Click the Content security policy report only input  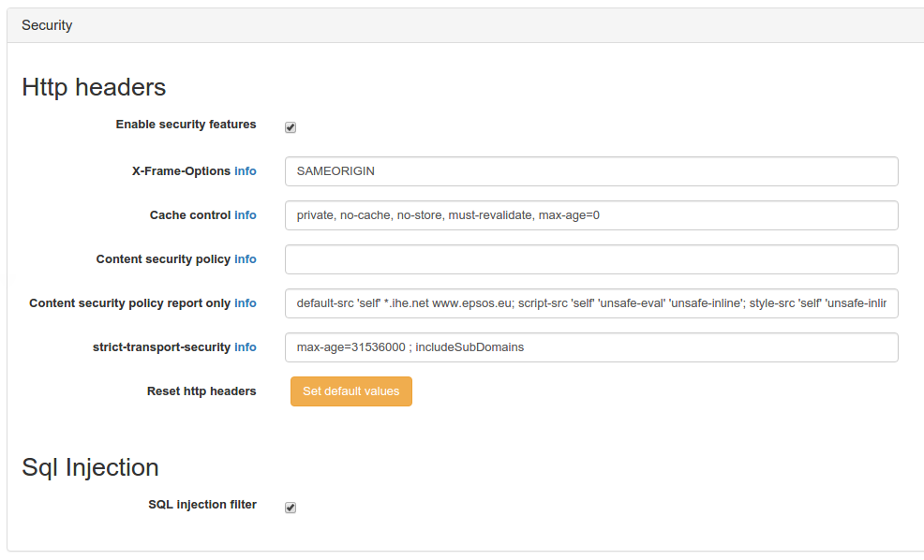coord(590,303)
